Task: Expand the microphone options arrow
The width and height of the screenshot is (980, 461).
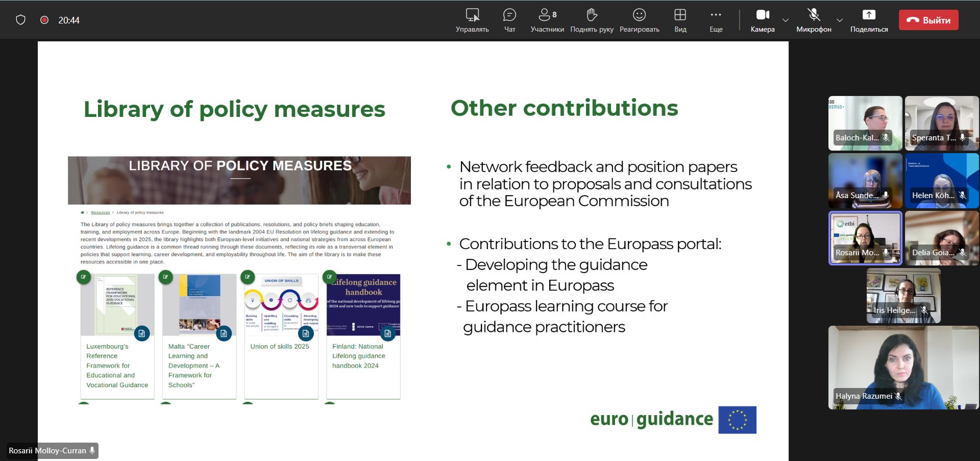Action: [840, 20]
